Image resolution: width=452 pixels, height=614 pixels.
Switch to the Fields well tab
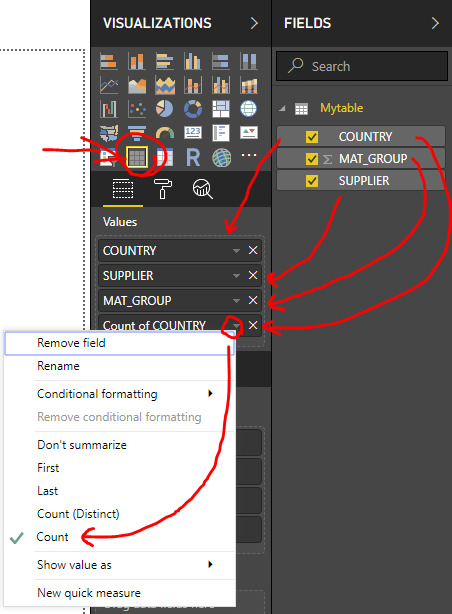[x=123, y=190]
